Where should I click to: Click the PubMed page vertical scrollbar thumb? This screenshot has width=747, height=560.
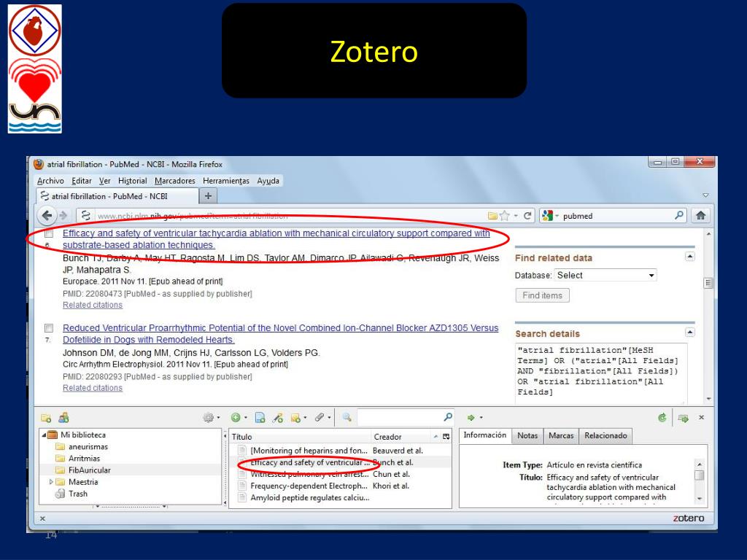[708, 283]
